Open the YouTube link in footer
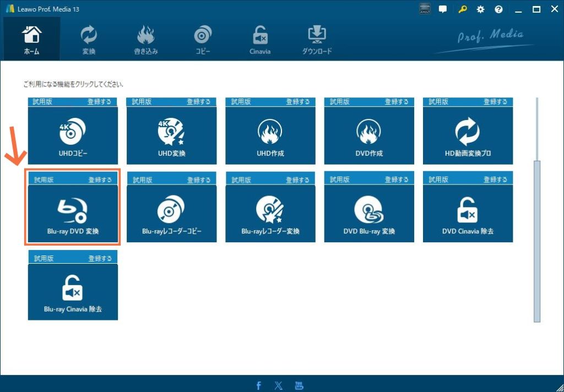564x392 pixels. (299, 385)
